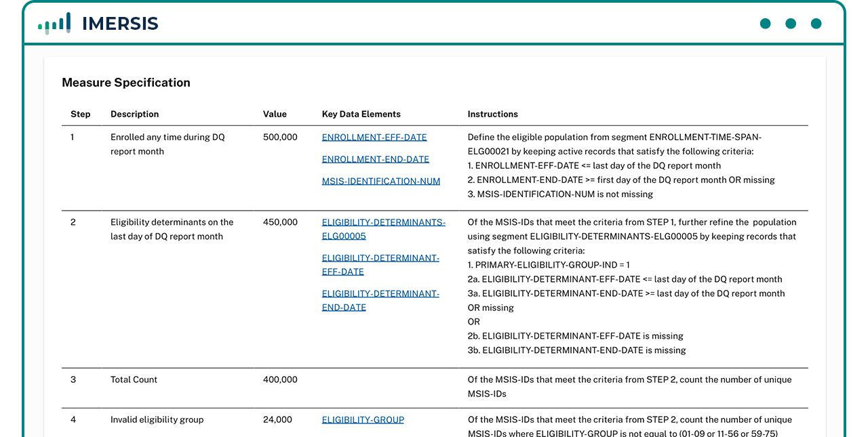Follow the ELIGIBILITY-DETERMINANT-EFF-DATE link

(380, 265)
